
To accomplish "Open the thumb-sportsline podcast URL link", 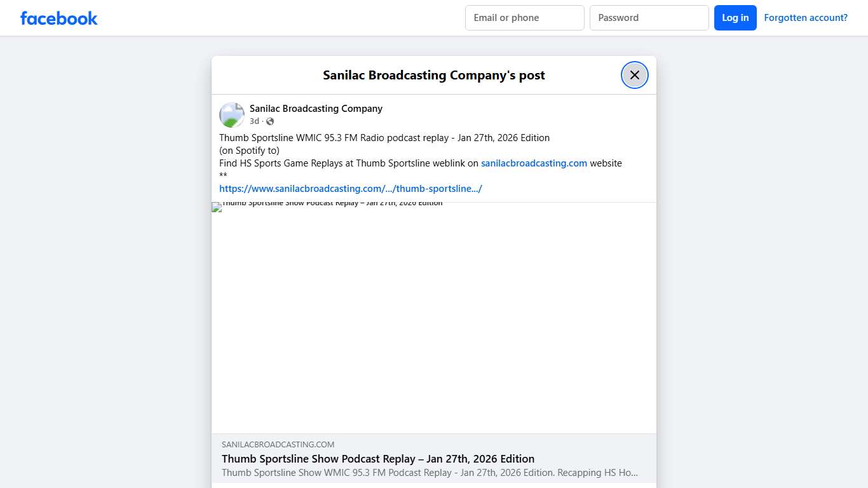I will pos(350,188).
